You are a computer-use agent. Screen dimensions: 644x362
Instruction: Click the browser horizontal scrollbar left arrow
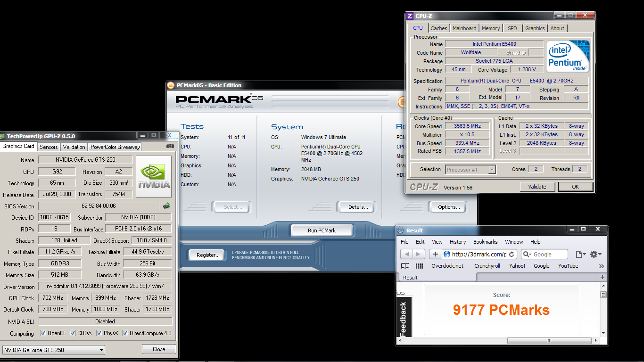coord(400,341)
